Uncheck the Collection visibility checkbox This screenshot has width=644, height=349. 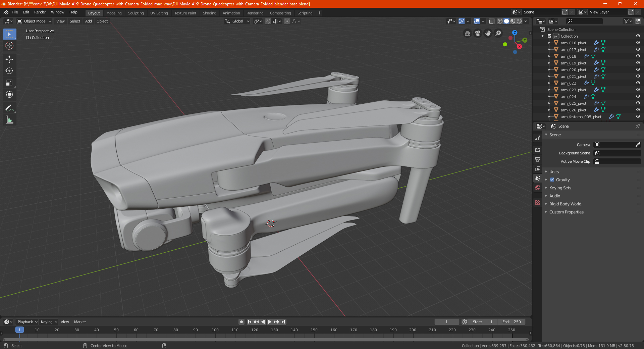point(549,36)
